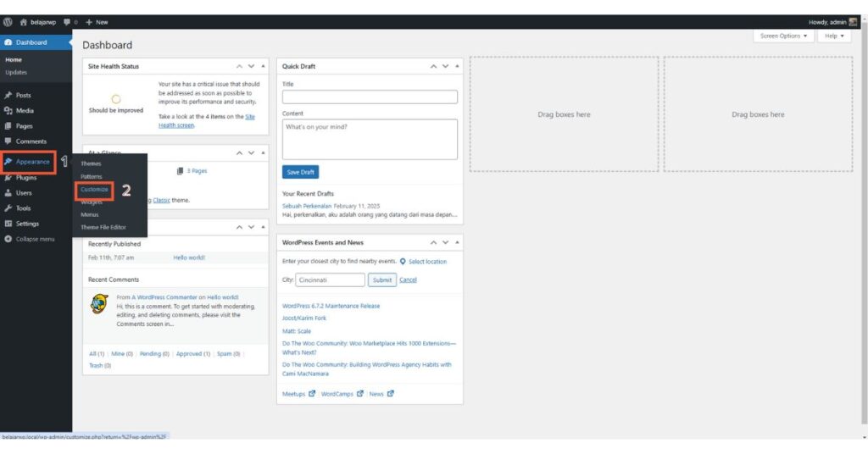
Task: Open the Matt: Scale news link
Action: (x=297, y=331)
